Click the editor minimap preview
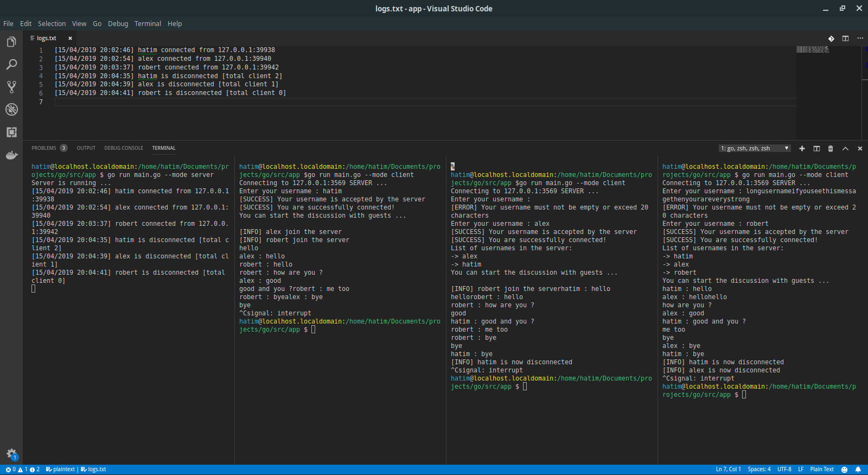The height and width of the screenshot is (475, 868). (x=813, y=49)
